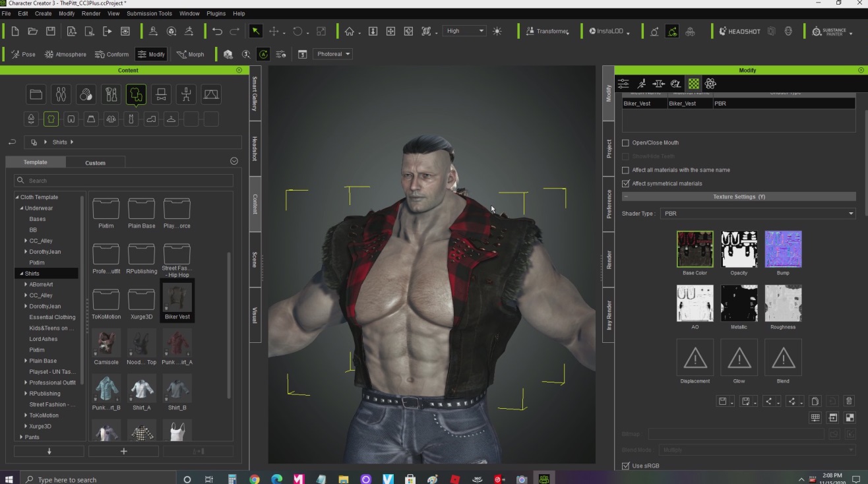Enable Open/Close Mouth checkbox
Image resolution: width=868 pixels, height=484 pixels.
[626, 142]
